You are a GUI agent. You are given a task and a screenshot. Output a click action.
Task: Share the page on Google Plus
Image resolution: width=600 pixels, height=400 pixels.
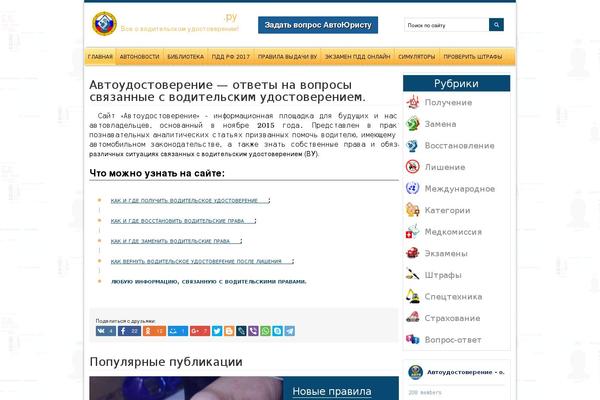[200, 331]
